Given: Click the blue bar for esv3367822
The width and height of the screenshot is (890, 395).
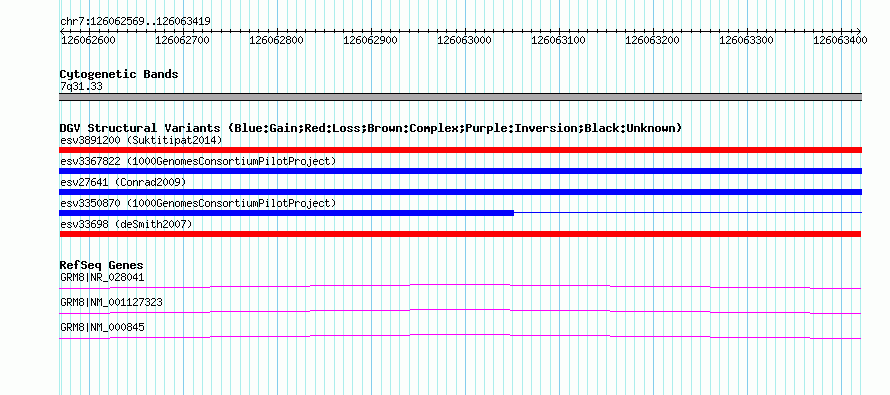Looking at the screenshot, I should (x=460, y=171).
